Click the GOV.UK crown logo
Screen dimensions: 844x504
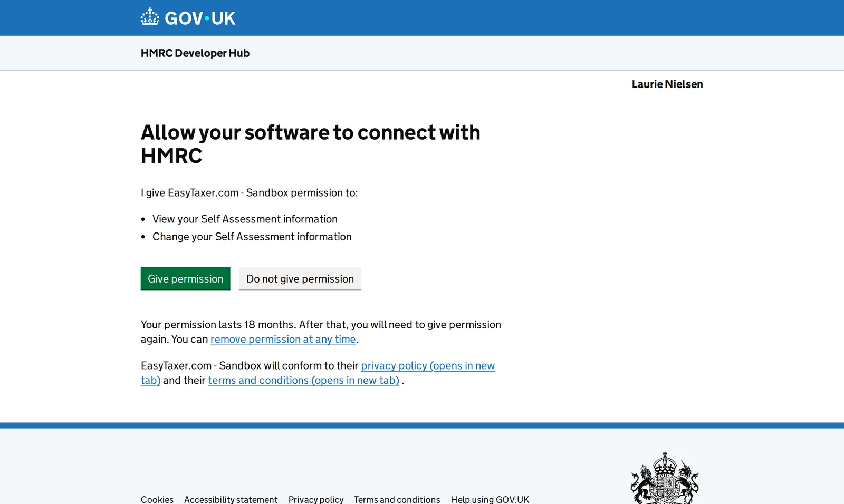(x=188, y=18)
